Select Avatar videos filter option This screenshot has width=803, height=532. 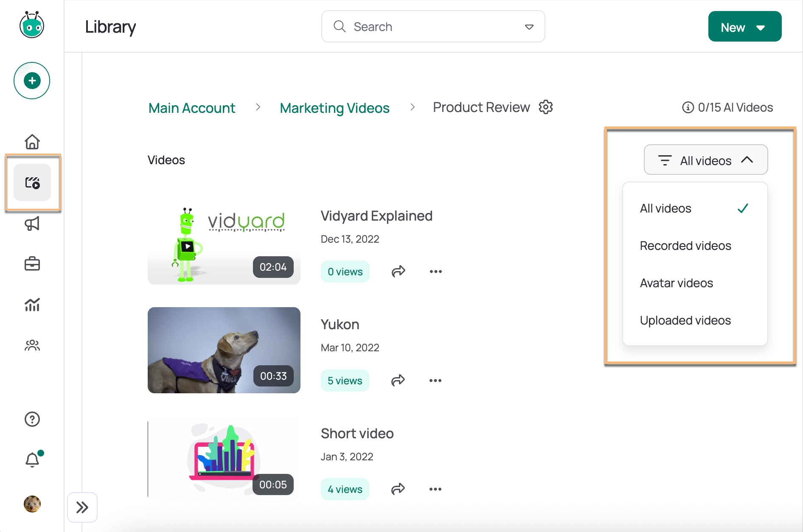(x=695, y=283)
